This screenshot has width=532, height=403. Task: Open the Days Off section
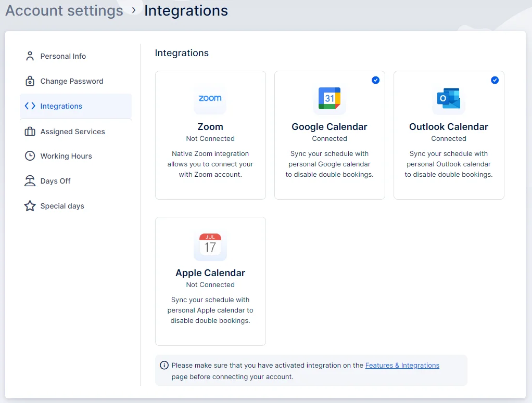click(x=55, y=181)
